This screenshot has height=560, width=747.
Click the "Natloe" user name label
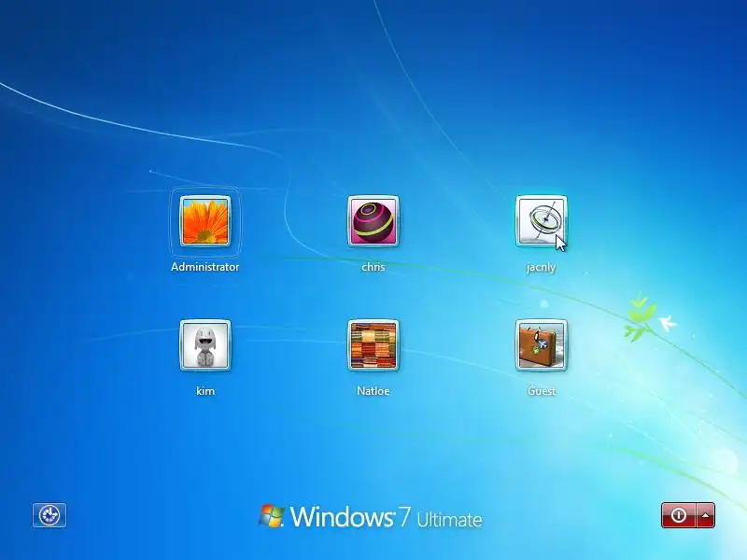[x=373, y=391]
